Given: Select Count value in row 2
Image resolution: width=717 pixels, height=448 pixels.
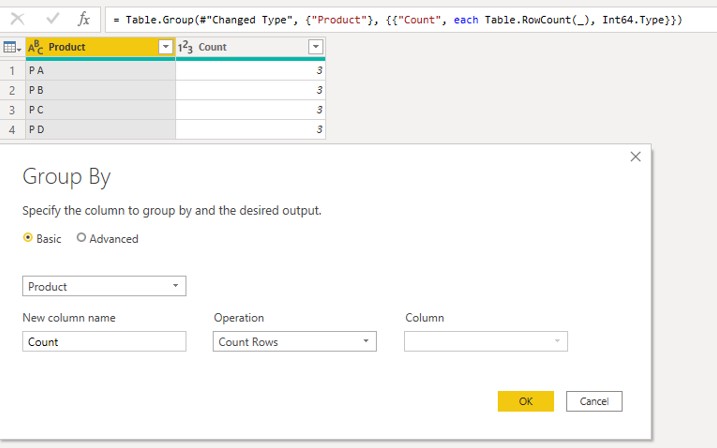Looking at the screenshot, I should [x=251, y=90].
